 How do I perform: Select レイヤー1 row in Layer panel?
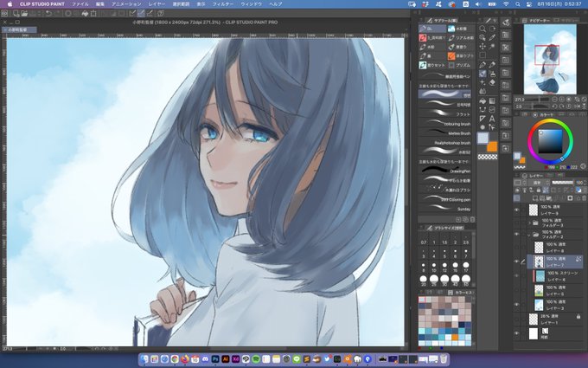(x=554, y=320)
